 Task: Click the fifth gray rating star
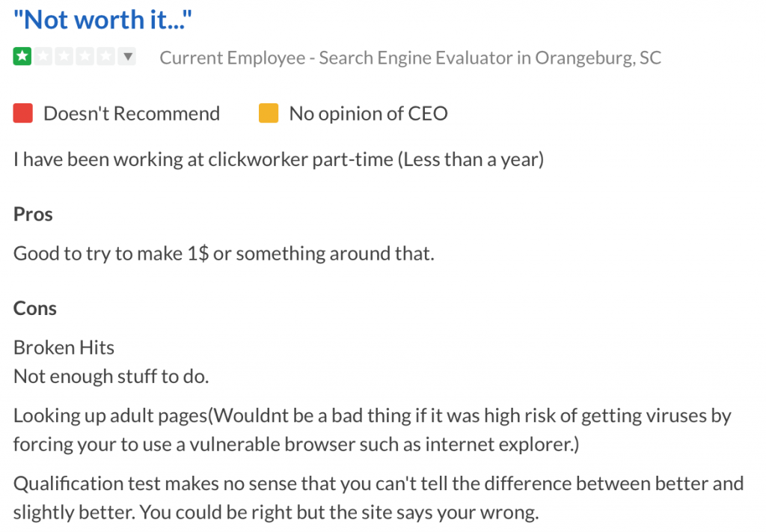[106, 57]
